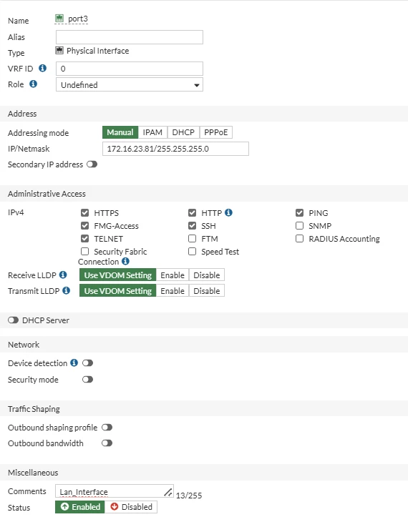Click the IP/Netmask input field
This screenshot has width=408, height=532.
coord(175,149)
